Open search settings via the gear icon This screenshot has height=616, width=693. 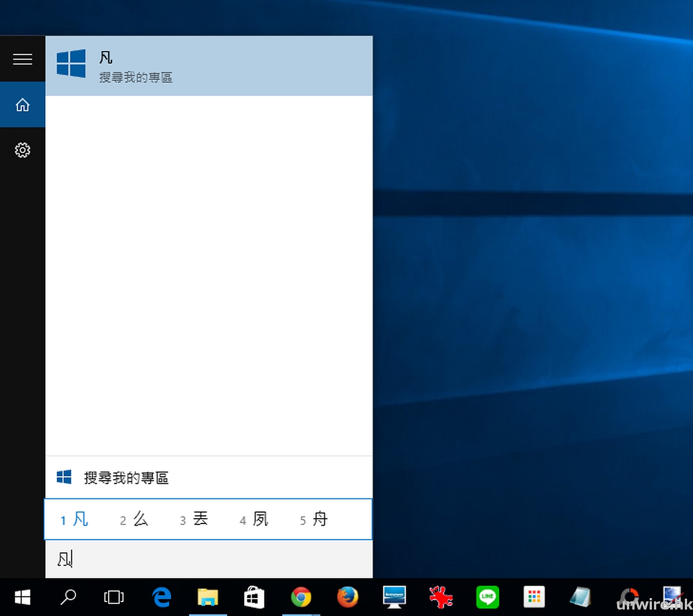pos(22,150)
